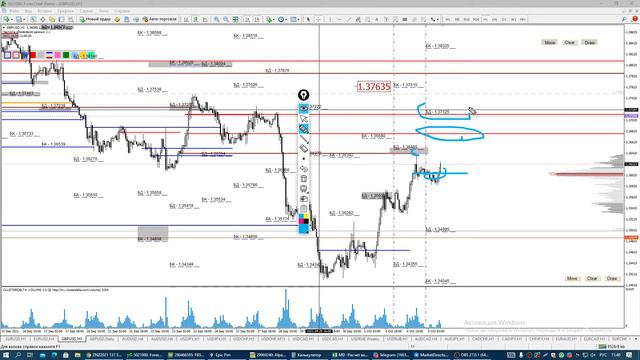The width and height of the screenshot is (640, 360).
Task: Take screenshot with Epic Pen camera icon
Action: click(303, 199)
